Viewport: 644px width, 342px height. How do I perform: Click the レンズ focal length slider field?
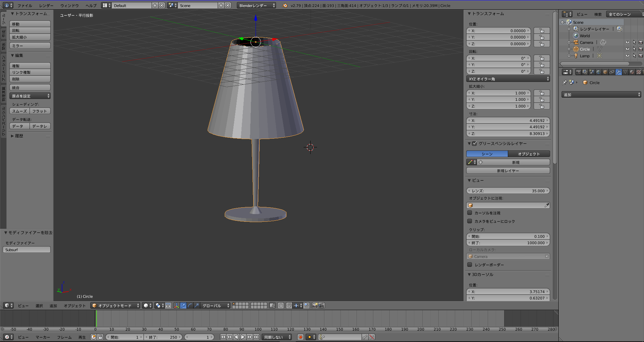508,191
